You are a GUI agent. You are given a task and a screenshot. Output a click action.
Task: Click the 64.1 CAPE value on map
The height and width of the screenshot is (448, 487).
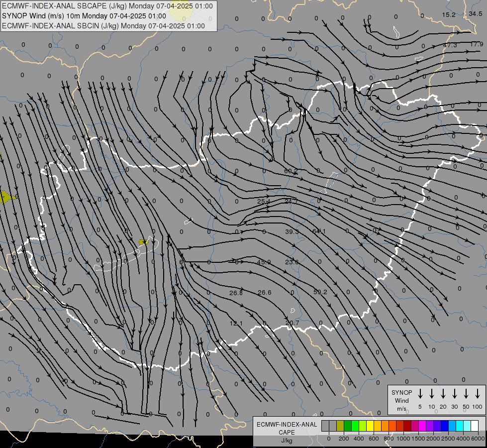pyautogui.click(x=319, y=231)
